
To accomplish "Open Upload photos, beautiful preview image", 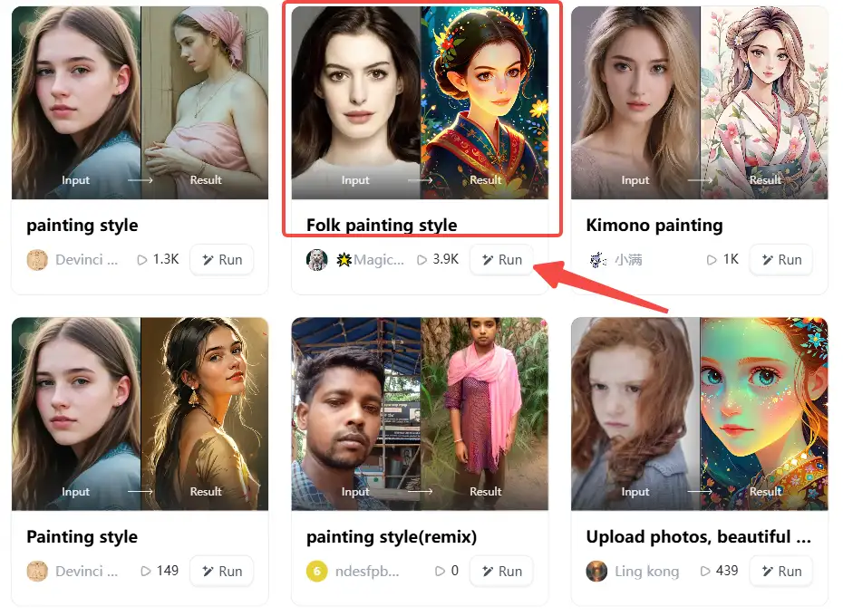I will click(x=699, y=414).
